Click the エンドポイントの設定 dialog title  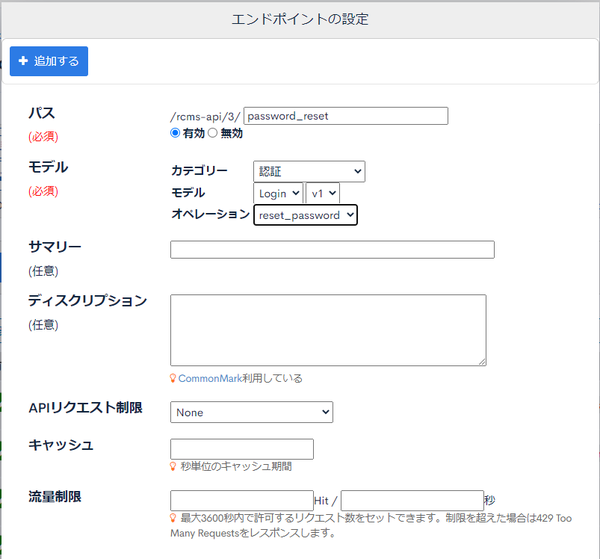click(x=300, y=19)
